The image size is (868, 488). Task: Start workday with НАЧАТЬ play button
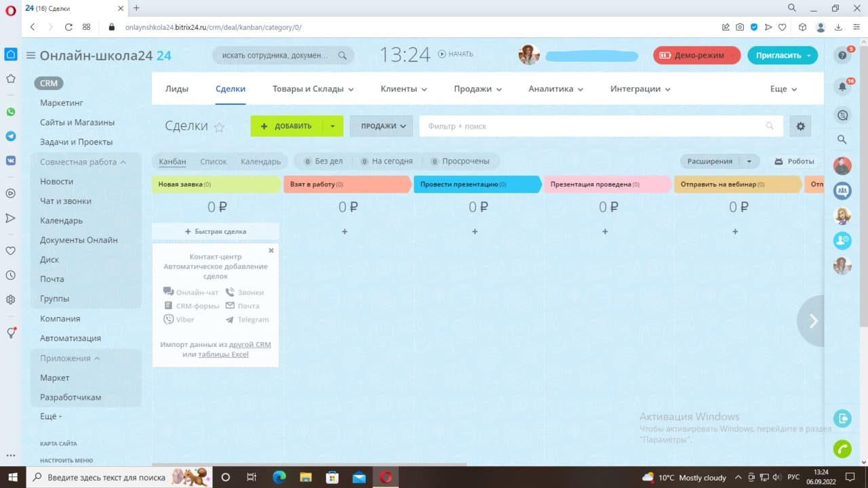click(456, 54)
